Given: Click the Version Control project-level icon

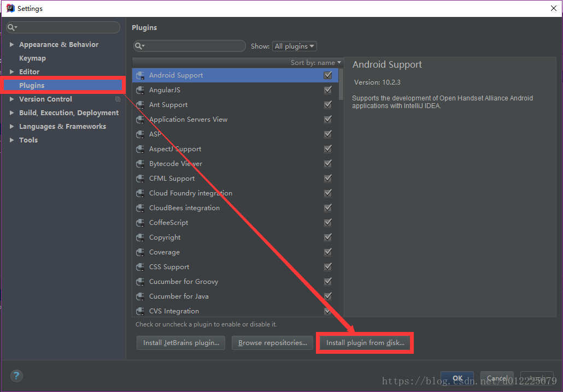Looking at the screenshot, I should click(118, 99).
